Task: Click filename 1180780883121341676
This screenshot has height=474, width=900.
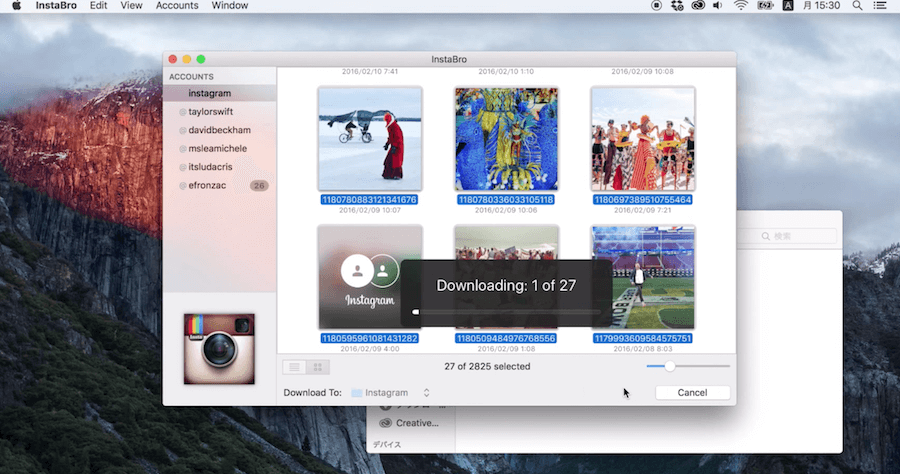Action: (x=369, y=200)
